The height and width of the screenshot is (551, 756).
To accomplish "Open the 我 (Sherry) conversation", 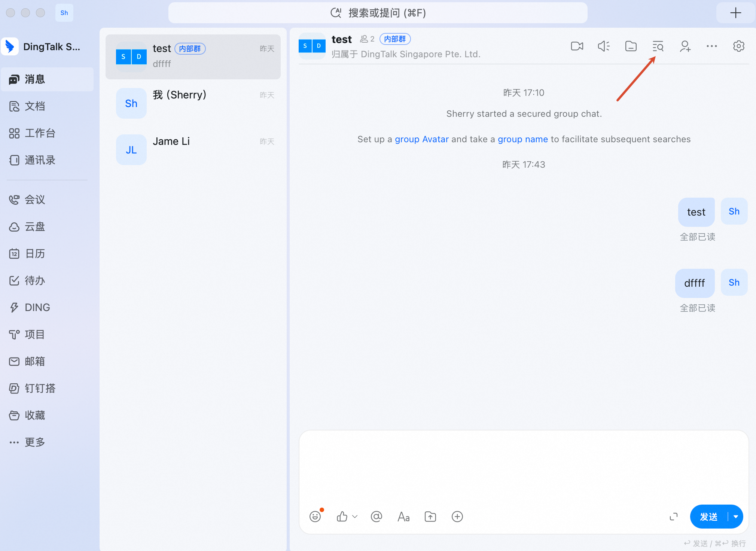I will [193, 103].
